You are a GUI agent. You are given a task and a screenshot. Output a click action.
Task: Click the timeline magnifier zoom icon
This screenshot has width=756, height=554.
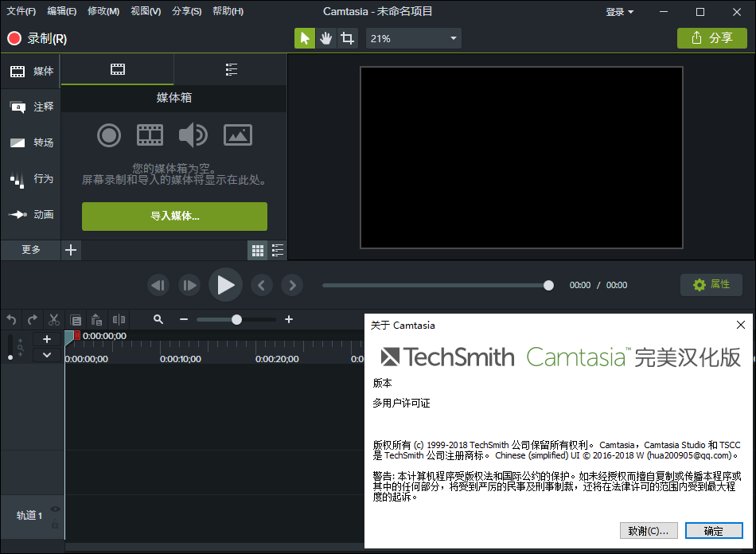click(158, 319)
